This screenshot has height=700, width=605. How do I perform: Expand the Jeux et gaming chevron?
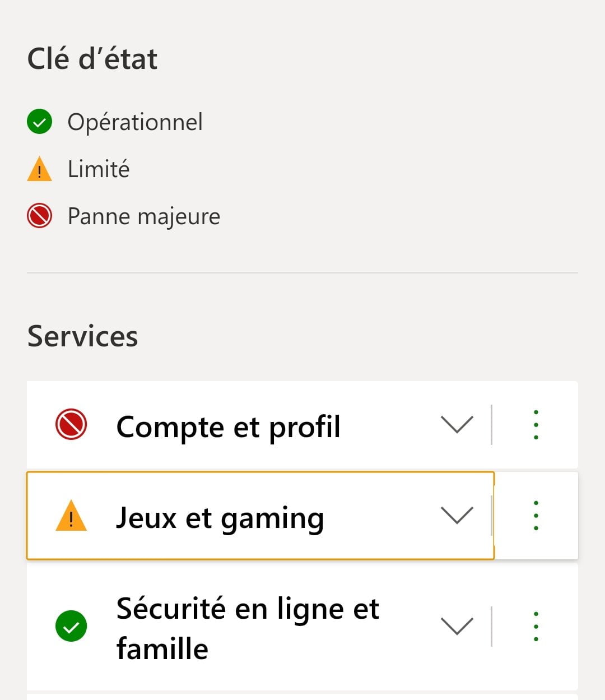(457, 516)
